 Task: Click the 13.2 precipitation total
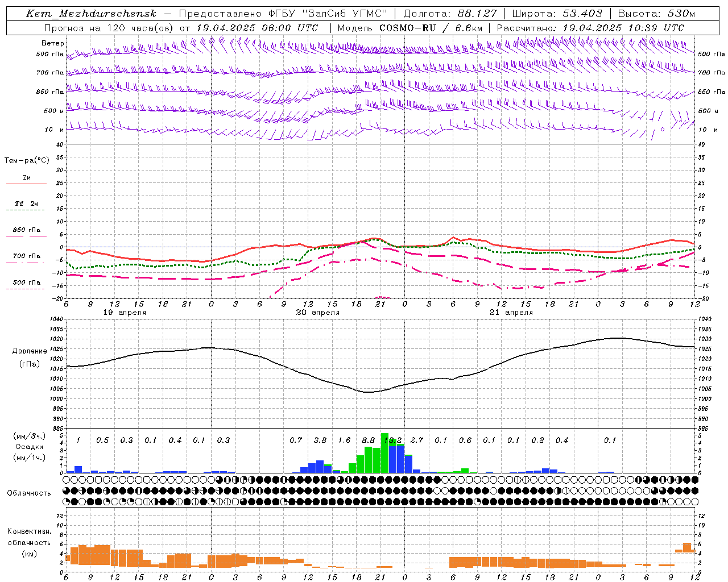pos(393,440)
